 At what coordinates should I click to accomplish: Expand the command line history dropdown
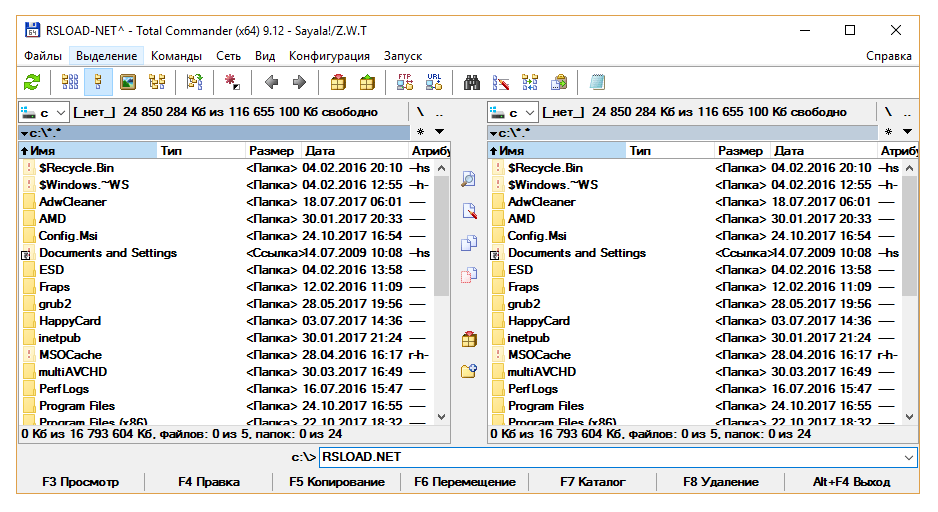pos(908,457)
